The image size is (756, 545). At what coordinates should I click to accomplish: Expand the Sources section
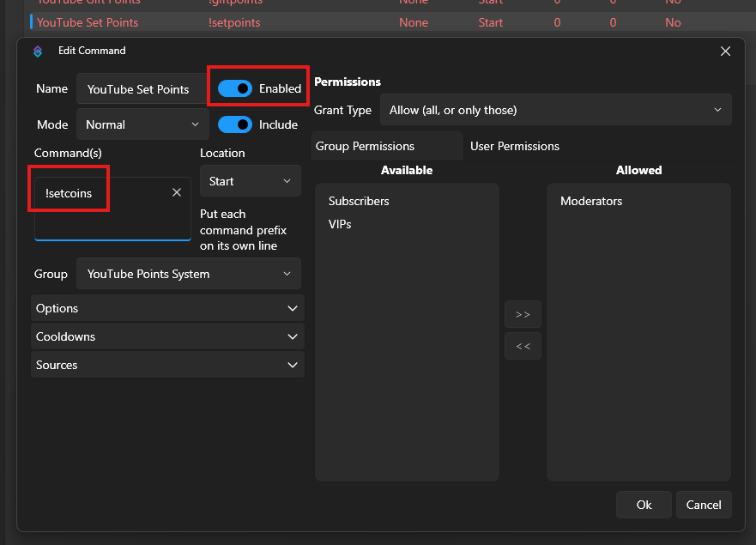(167, 365)
